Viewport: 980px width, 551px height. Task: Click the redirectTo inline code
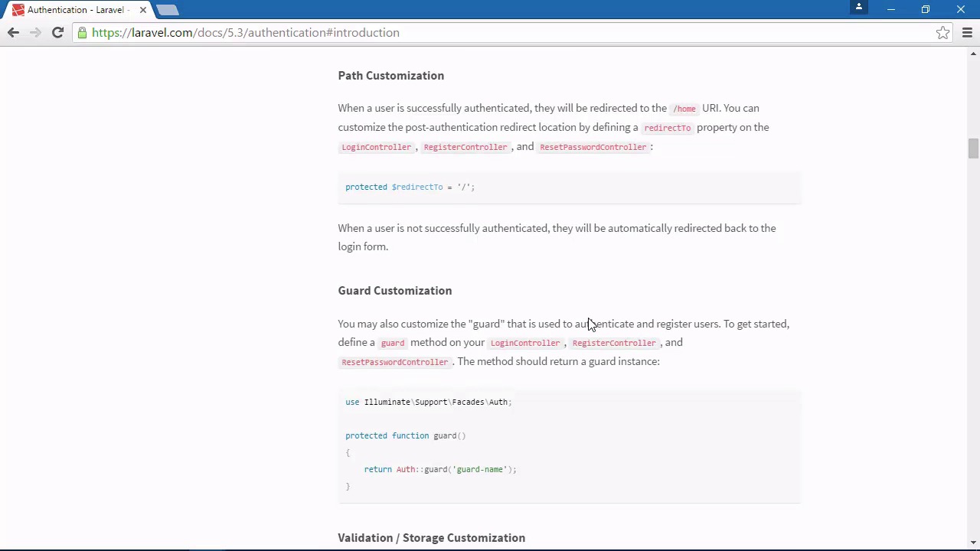click(667, 128)
